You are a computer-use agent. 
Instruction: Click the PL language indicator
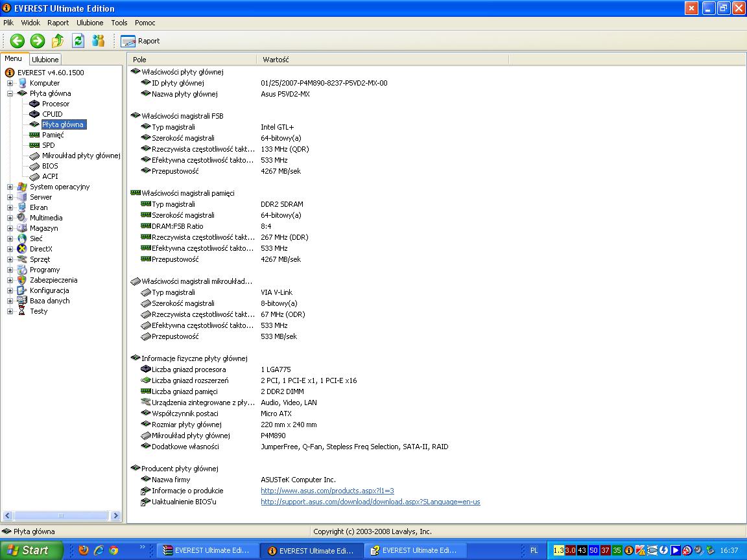click(x=534, y=550)
